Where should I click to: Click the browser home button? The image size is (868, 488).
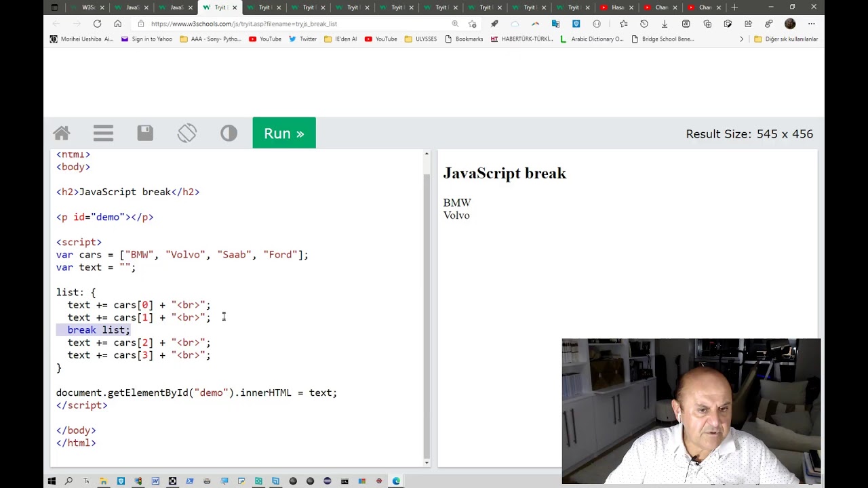tap(117, 24)
